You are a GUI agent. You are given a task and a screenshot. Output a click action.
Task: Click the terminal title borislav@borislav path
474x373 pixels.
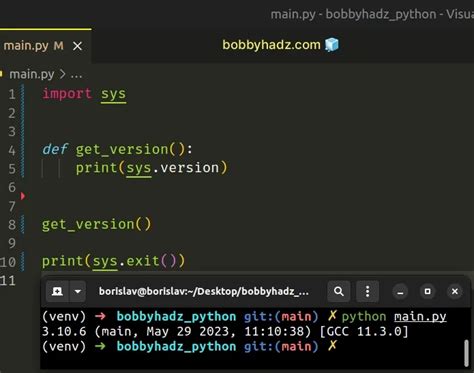[204, 291]
